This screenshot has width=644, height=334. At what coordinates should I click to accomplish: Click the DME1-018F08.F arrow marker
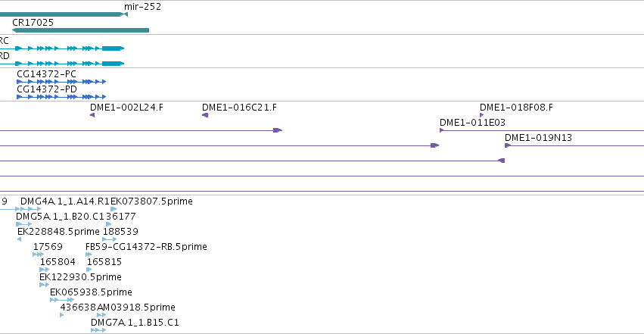482,115
